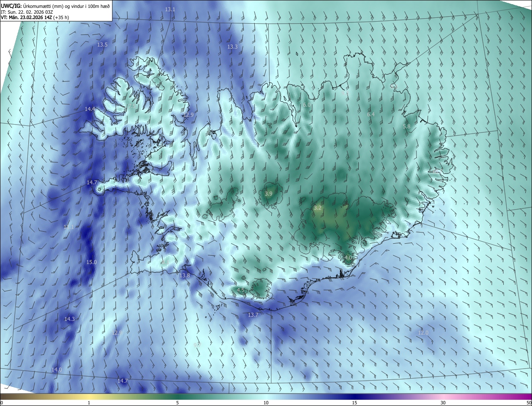Click the legend tick labeled 5
Viewport: 532px width, 406px height.
pyautogui.click(x=177, y=403)
